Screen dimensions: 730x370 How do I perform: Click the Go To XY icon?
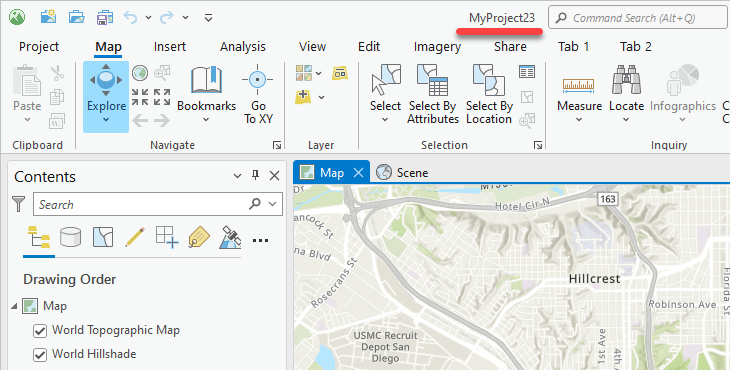pos(257,80)
